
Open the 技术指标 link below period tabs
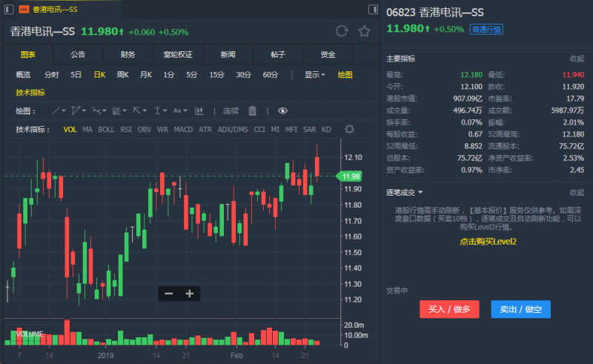(x=30, y=93)
